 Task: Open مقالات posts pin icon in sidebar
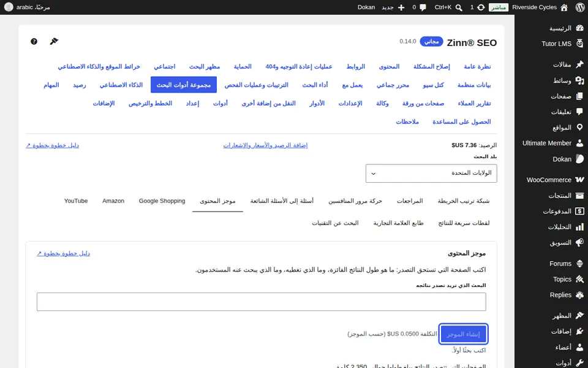[579, 64]
